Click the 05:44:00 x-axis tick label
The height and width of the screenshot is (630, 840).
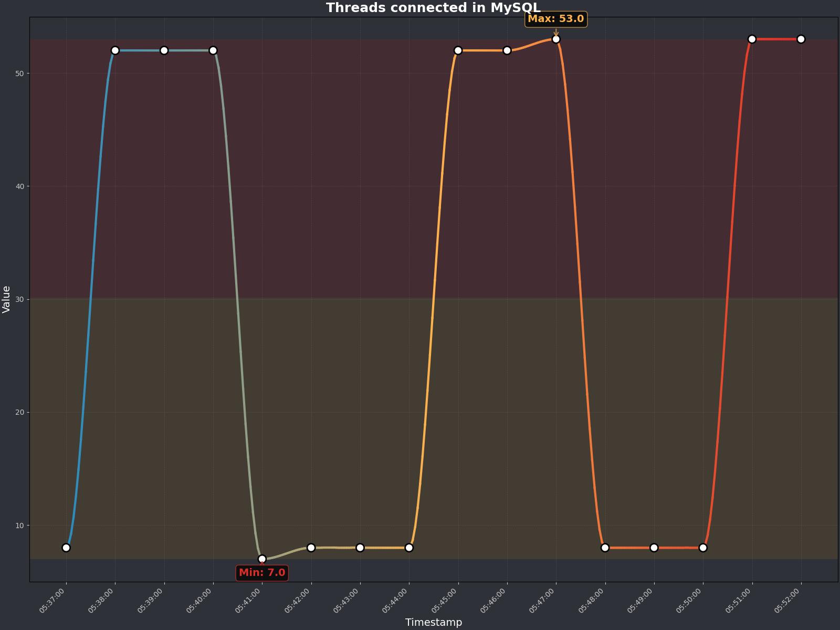[395, 601]
